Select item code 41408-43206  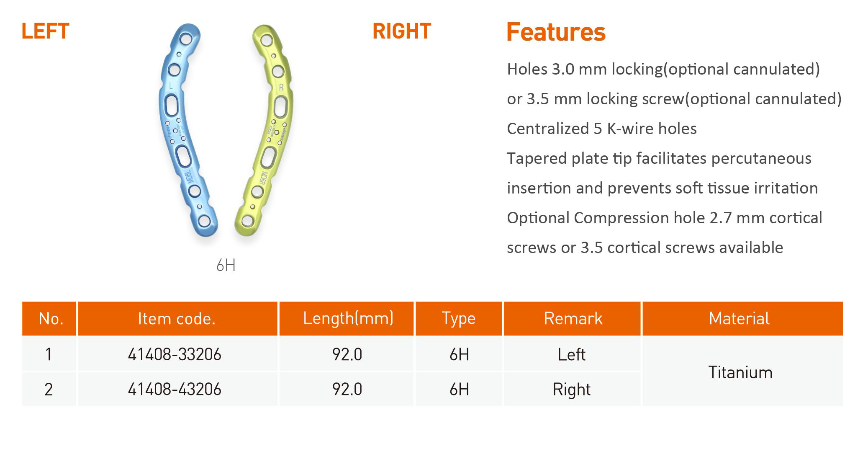point(175,389)
